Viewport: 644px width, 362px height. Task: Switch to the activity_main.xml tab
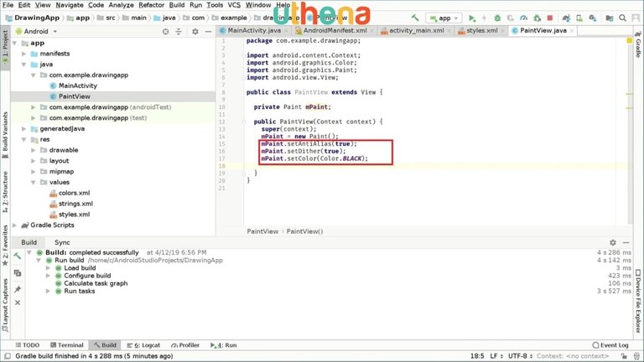(415, 30)
